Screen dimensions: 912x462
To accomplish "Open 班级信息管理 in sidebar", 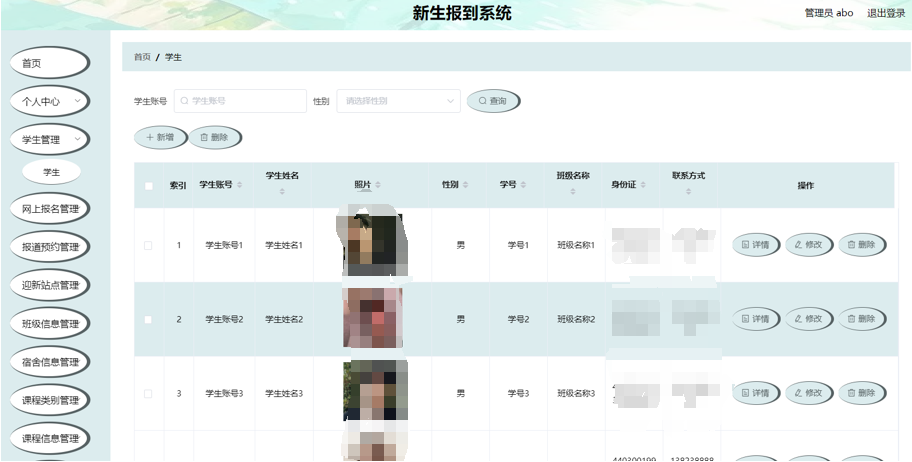I will click(x=49, y=324).
